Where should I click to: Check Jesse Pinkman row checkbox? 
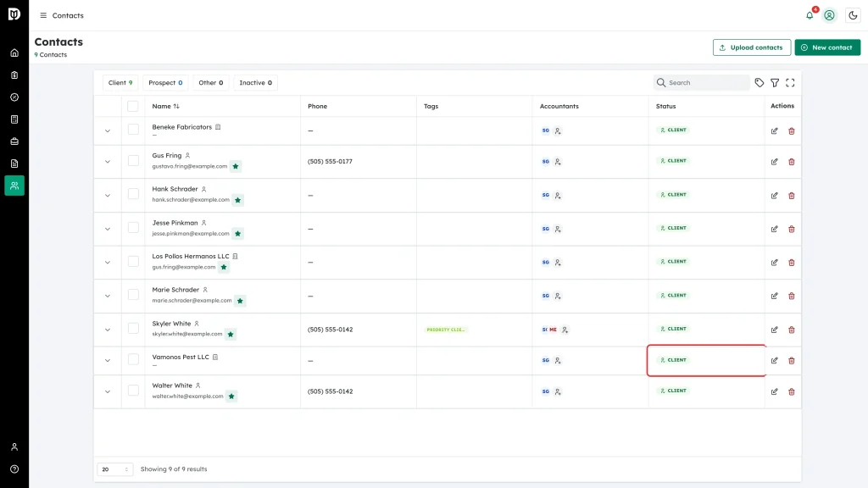(x=133, y=227)
